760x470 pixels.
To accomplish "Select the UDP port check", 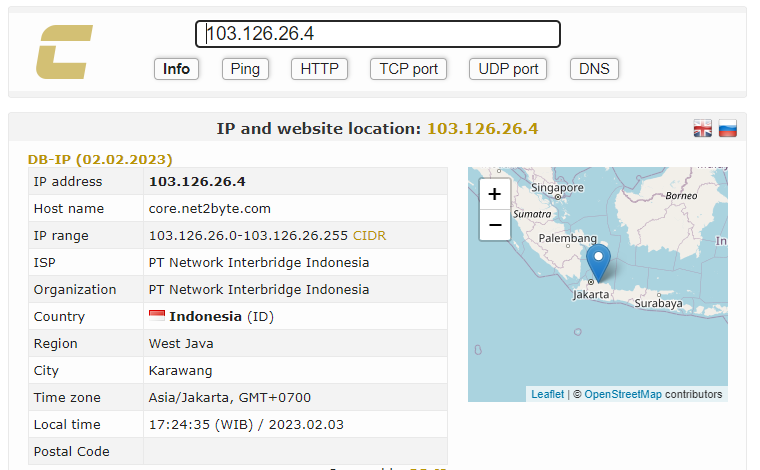I will tap(509, 69).
